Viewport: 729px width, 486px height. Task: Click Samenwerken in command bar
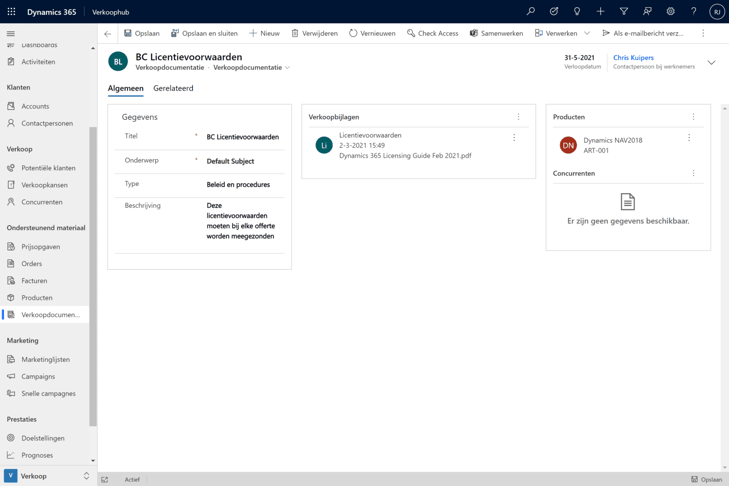tap(496, 33)
